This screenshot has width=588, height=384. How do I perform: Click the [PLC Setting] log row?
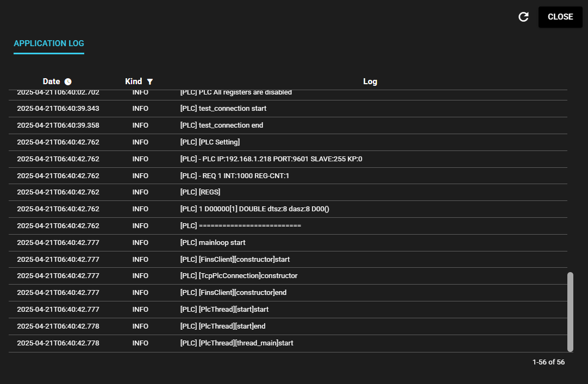point(210,142)
